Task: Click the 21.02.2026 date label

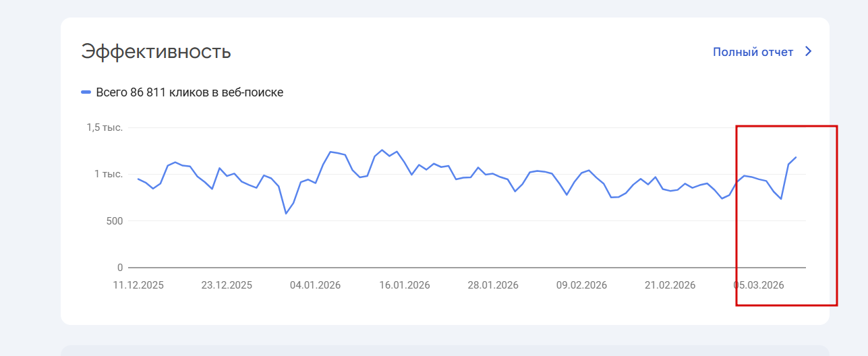Action: click(670, 285)
